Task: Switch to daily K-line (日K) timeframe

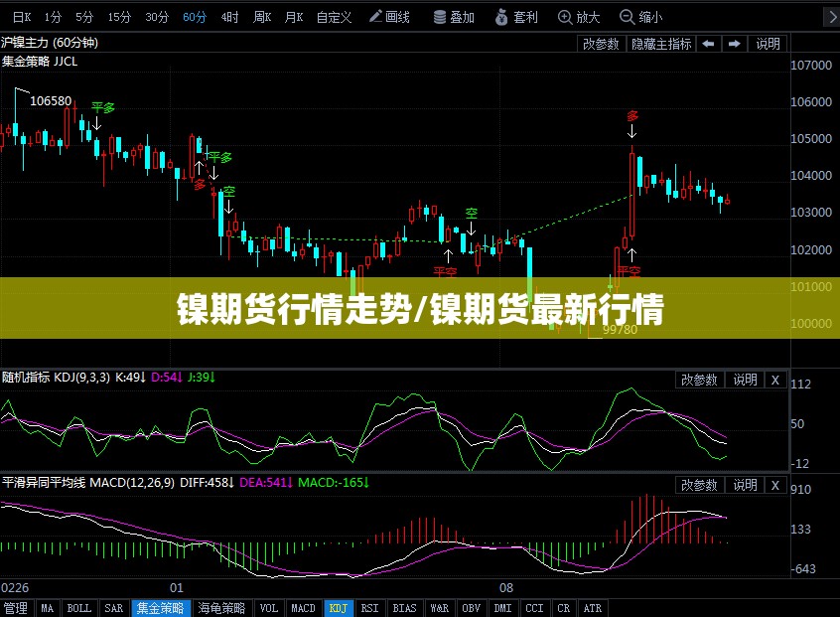Action: point(22,17)
